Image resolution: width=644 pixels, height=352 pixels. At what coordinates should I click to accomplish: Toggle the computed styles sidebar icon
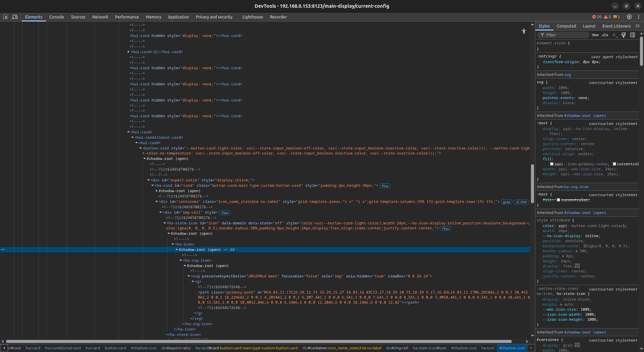pyautogui.click(x=633, y=35)
